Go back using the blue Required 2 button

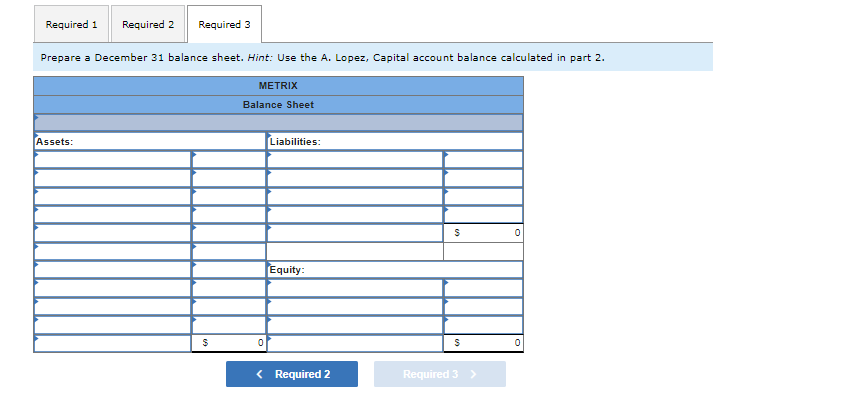292,374
